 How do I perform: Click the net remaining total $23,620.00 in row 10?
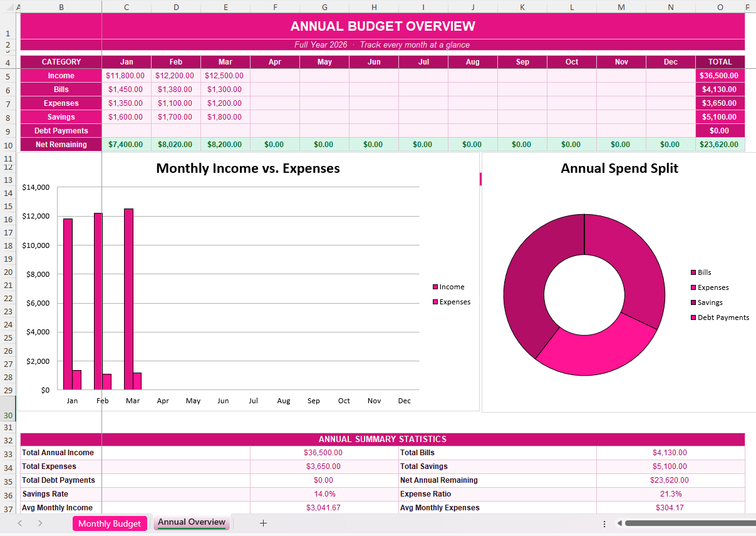point(720,145)
